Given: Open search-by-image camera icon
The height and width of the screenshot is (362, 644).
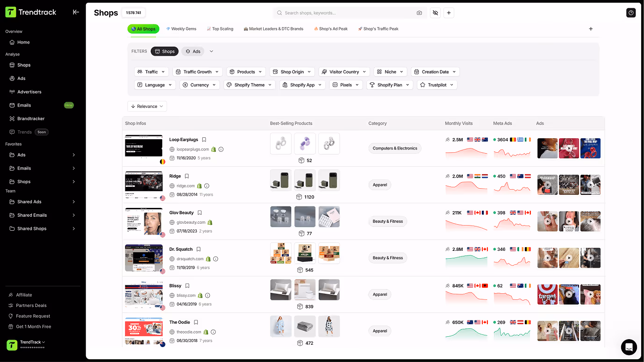Looking at the screenshot, I should tap(419, 13).
